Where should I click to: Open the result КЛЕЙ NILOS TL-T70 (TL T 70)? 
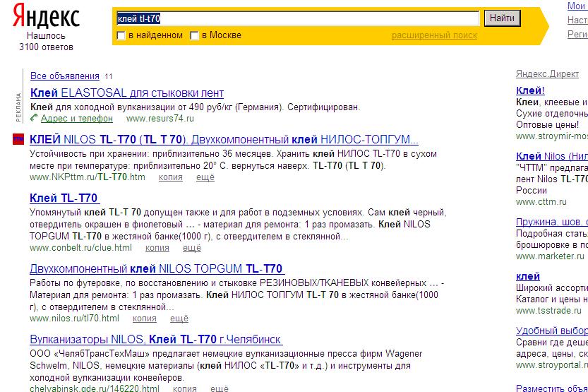coord(224,140)
